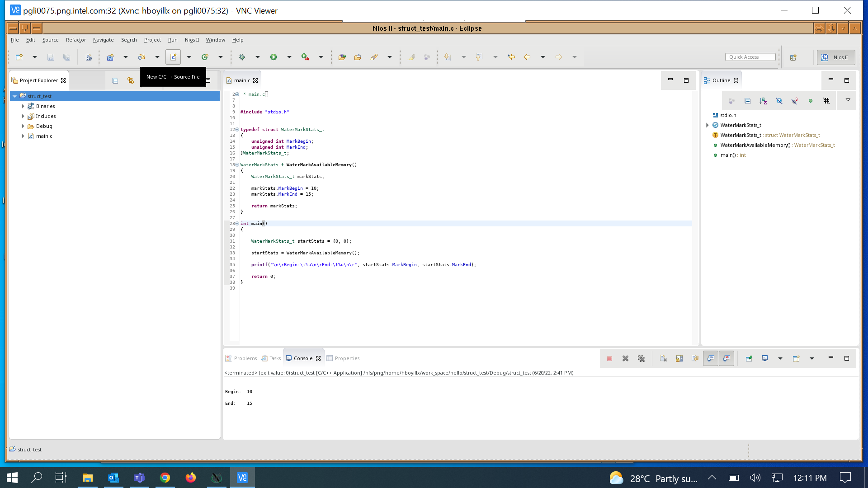Sort Outline entries alphabetically
Screen dimensions: 868x488
click(763, 101)
